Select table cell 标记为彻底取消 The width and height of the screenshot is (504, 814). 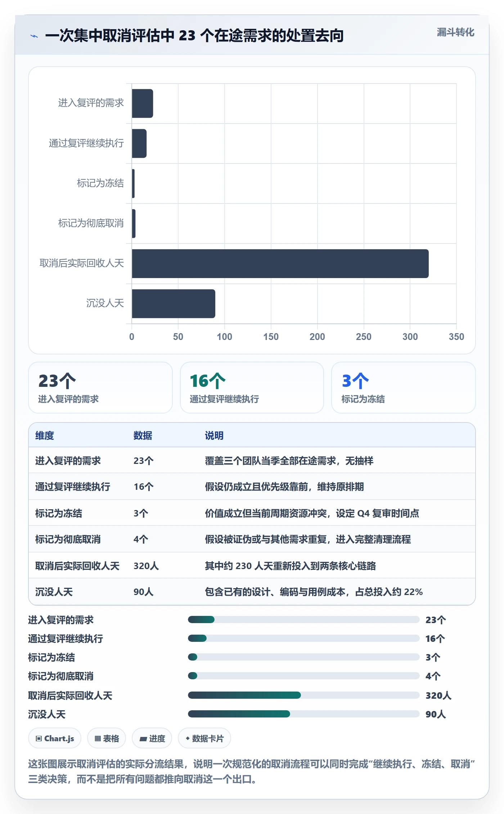coord(68,539)
